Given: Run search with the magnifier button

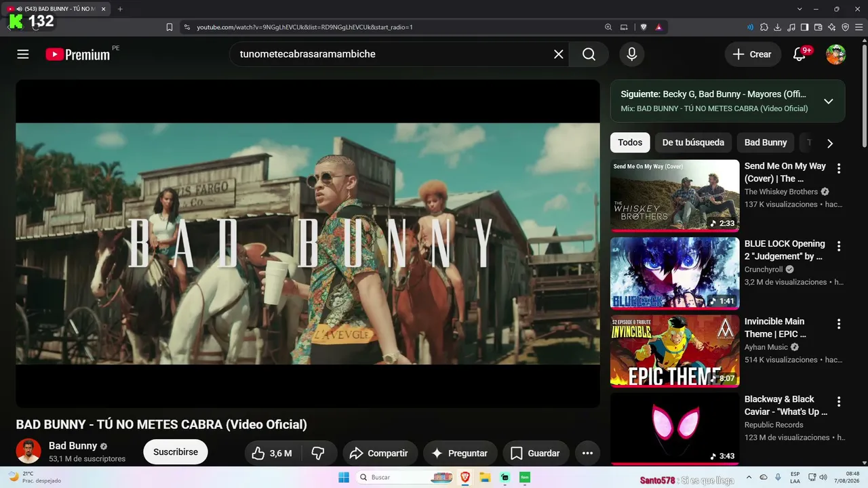Looking at the screenshot, I should (x=589, y=54).
